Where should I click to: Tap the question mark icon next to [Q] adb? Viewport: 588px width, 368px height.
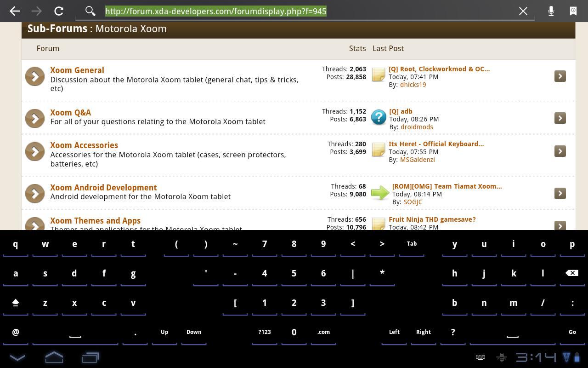[378, 118]
